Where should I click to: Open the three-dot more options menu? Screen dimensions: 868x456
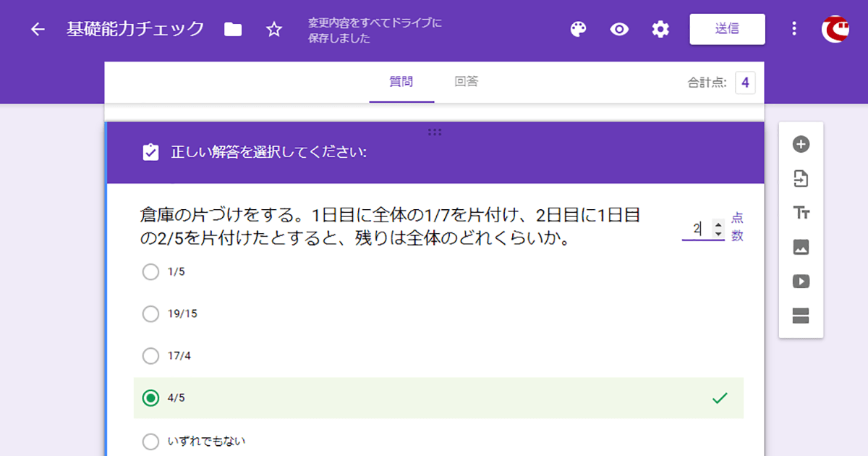click(794, 29)
